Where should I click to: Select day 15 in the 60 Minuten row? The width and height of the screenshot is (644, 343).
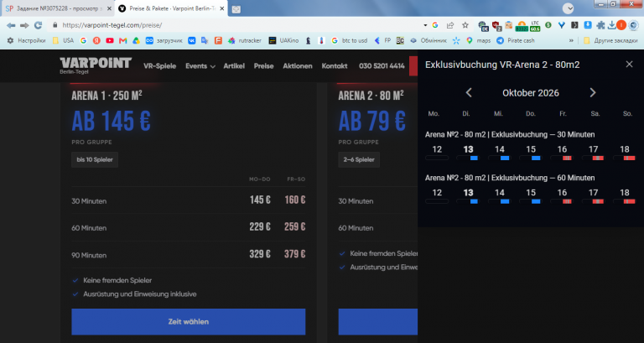pyautogui.click(x=531, y=196)
